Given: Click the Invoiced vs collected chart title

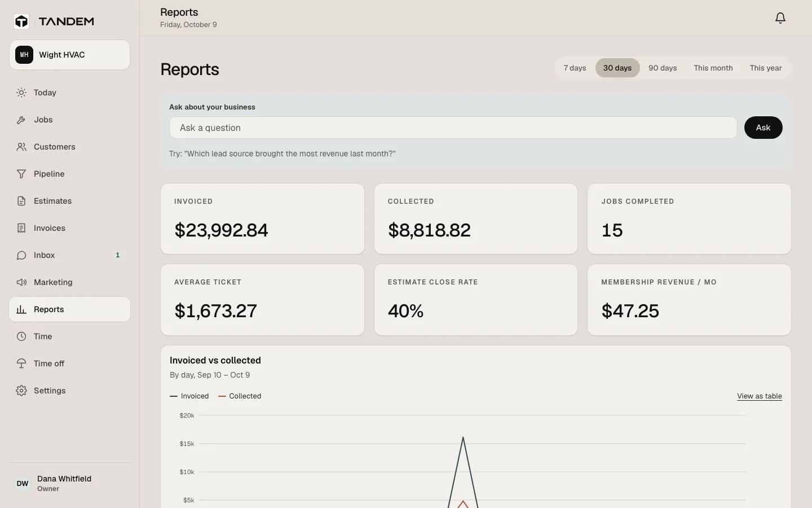Looking at the screenshot, I should tap(215, 360).
